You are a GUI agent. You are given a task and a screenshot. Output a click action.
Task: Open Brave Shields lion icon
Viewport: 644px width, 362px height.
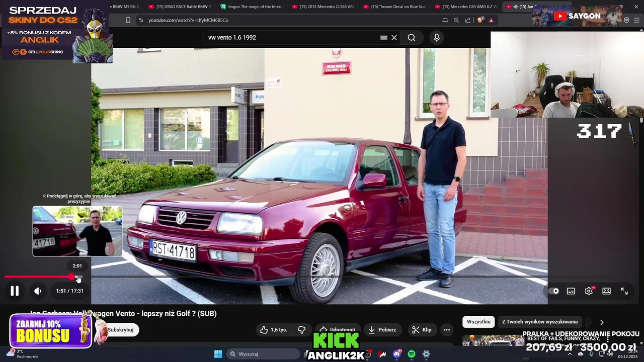pos(480,20)
